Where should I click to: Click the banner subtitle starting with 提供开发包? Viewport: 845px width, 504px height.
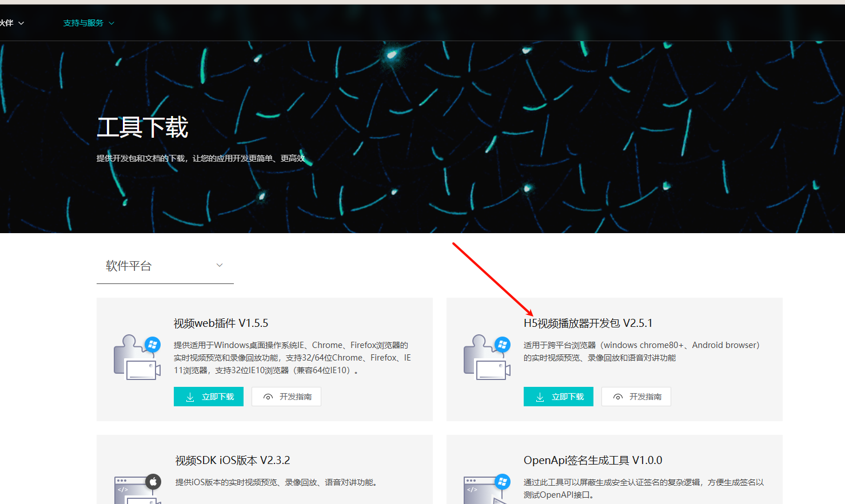200,158
